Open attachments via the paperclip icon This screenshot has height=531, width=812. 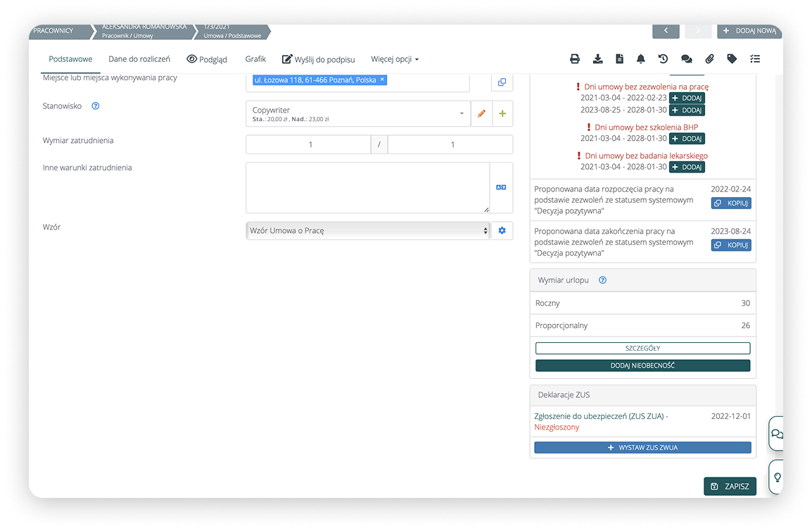709,59
